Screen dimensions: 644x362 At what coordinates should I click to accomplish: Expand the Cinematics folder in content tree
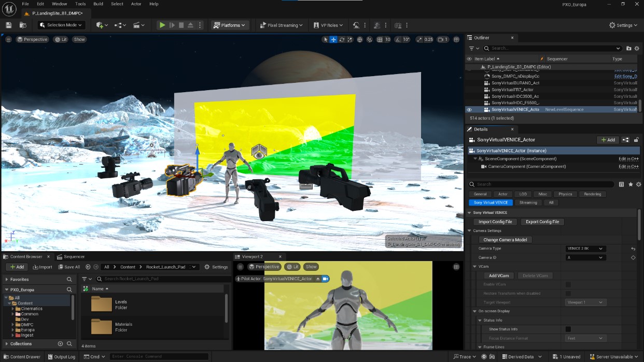pyautogui.click(x=13, y=309)
